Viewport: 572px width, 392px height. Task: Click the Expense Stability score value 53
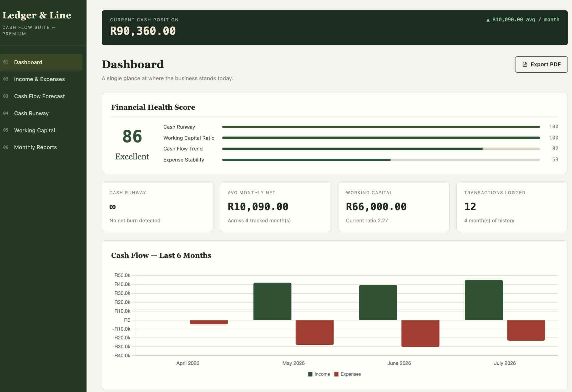click(x=555, y=160)
